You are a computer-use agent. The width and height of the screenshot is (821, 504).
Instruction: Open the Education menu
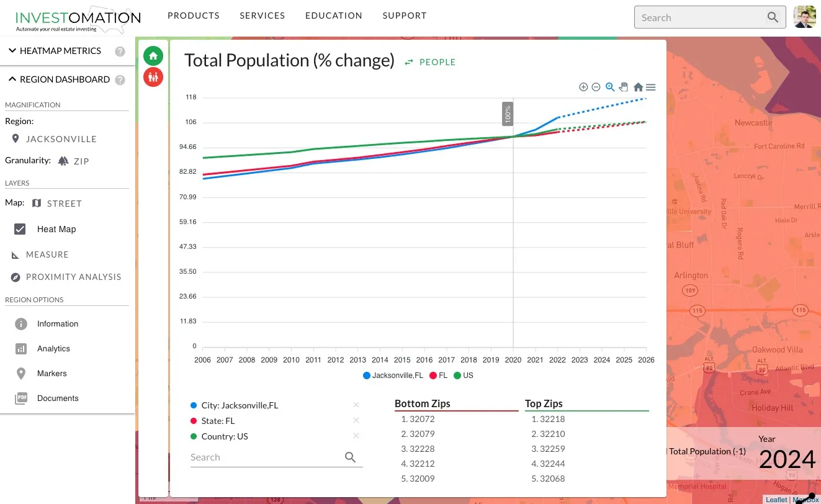coord(333,16)
